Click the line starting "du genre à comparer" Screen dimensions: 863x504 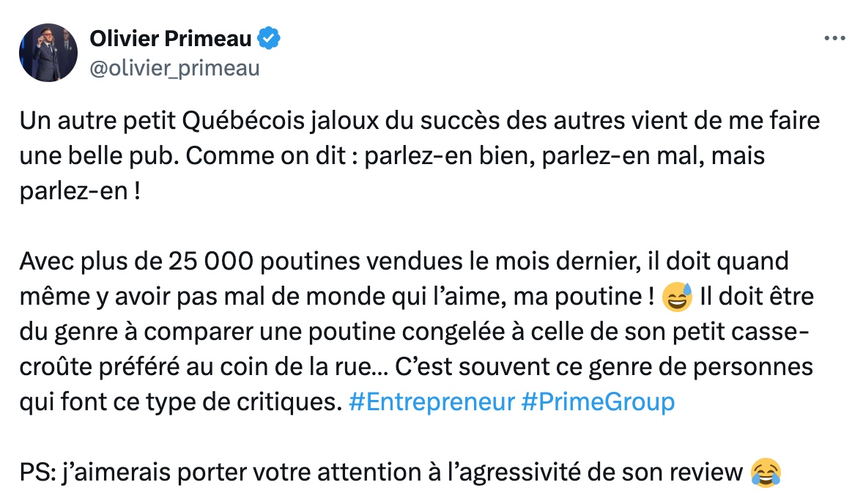pyautogui.click(x=415, y=332)
